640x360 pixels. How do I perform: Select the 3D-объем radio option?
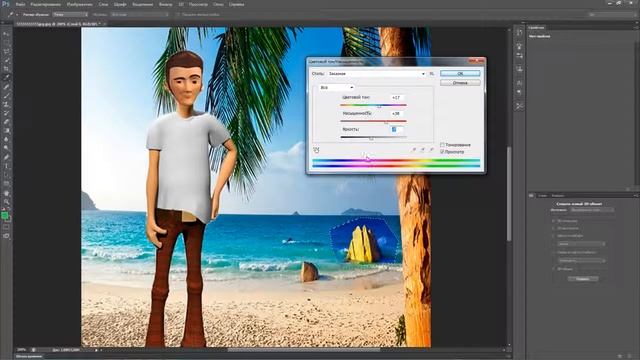click(x=554, y=269)
